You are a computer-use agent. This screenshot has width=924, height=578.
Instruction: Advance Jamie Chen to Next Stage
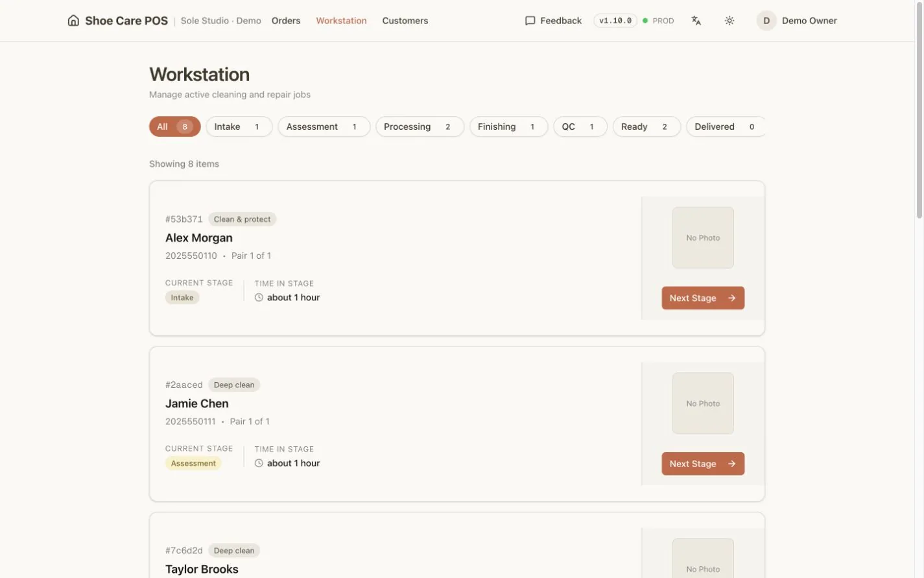click(x=703, y=464)
